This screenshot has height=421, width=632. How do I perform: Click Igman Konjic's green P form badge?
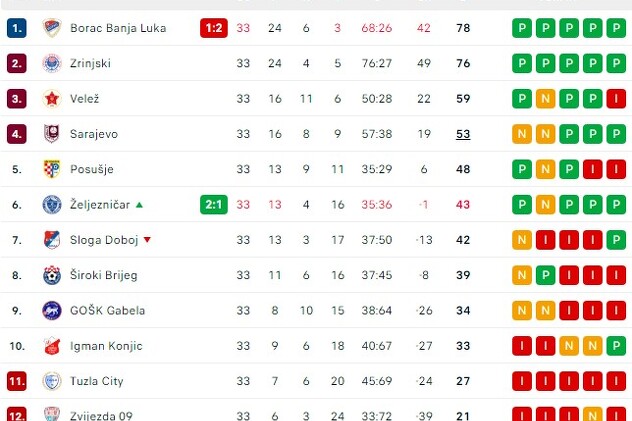[x=617, y=346]
